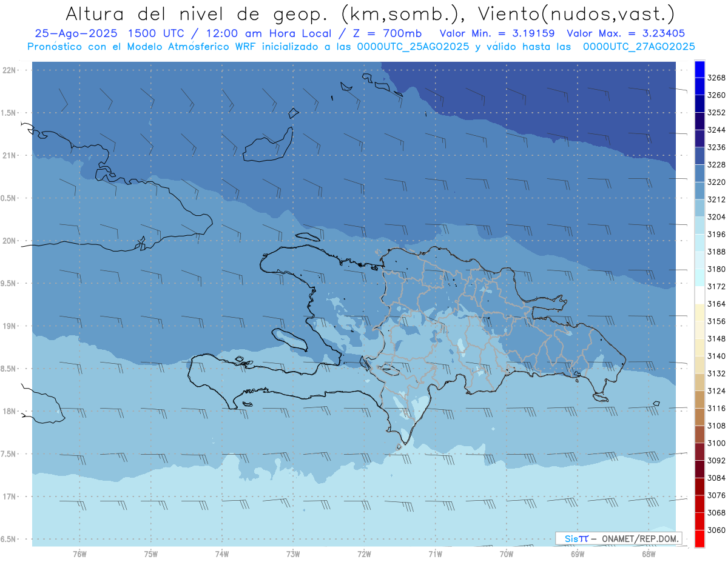Click the chart title 'Altura del nivel de geop.'
Viewport: 728px width, 562px height.
198,13
